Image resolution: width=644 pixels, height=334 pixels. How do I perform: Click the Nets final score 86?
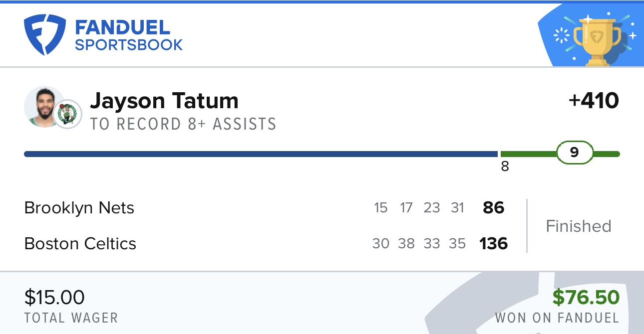click(x=494, y=207)
